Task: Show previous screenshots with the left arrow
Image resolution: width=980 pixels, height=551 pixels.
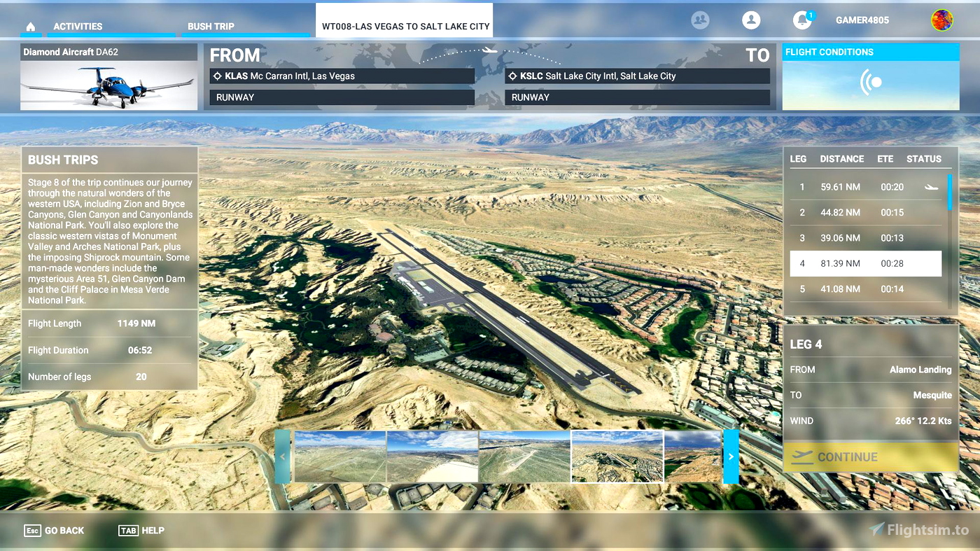Action: [283, 456]
